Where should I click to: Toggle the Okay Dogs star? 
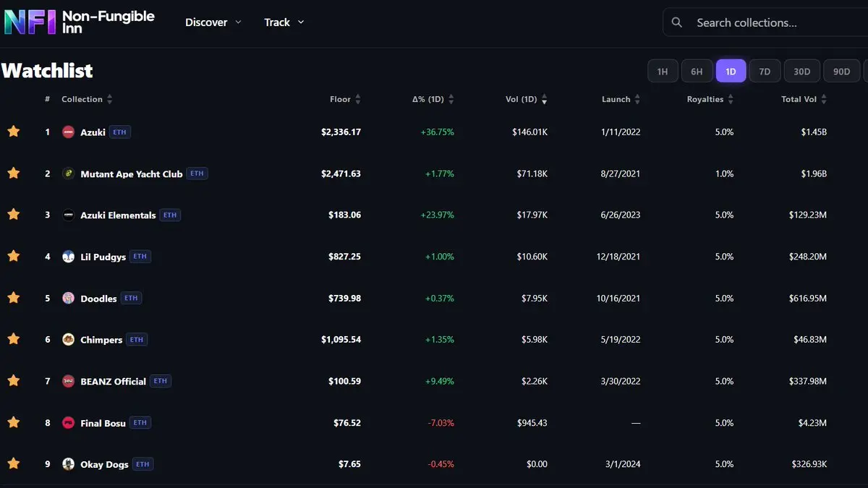pos(13,464)
